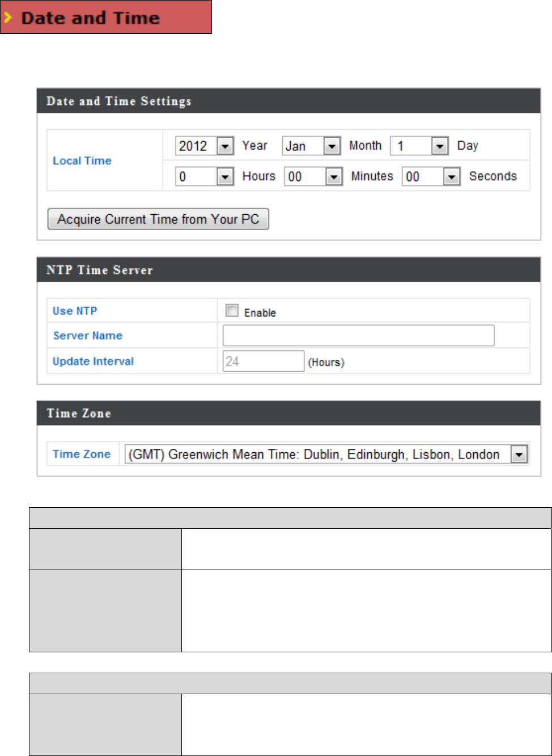This screenshot has width=552, height=756.
Task: Click the Local Time label
Action: coord(82,161)
